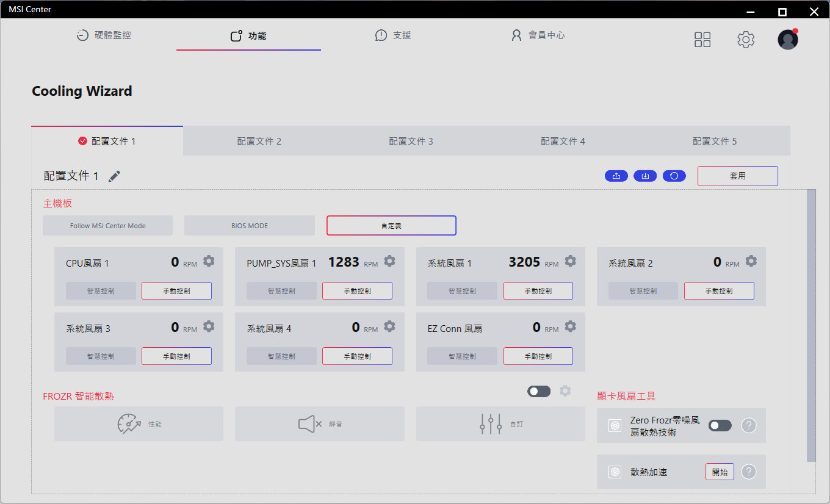Enable the FROZR 智能散熱 toggle

[539, 391]
